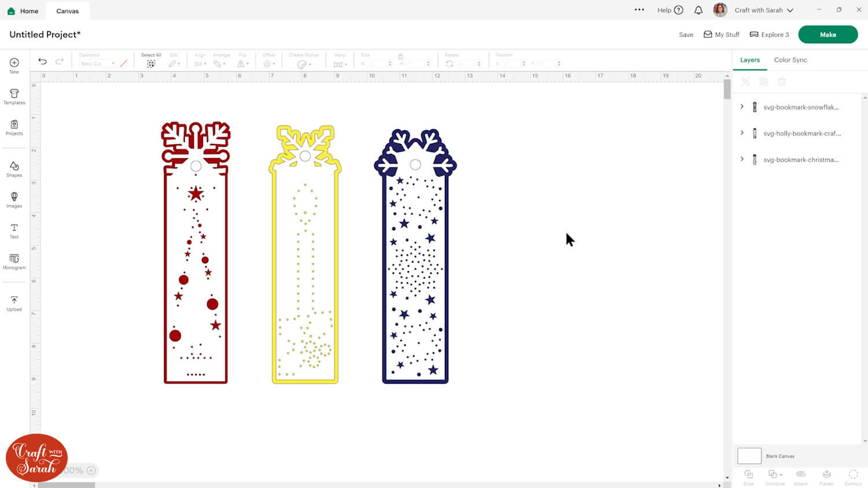Open Projects from the left sidebar
Screen dimensions: 868x488
(14, 127)
